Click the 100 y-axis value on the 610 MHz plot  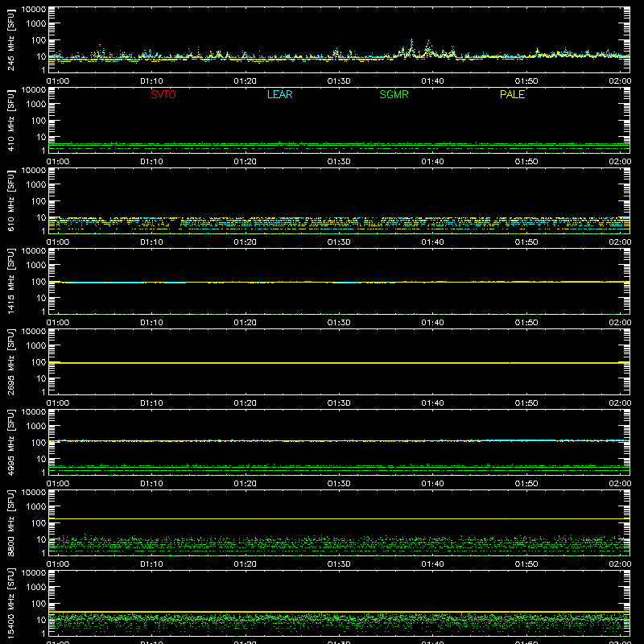pyautogui.click(x=39, y=201)
